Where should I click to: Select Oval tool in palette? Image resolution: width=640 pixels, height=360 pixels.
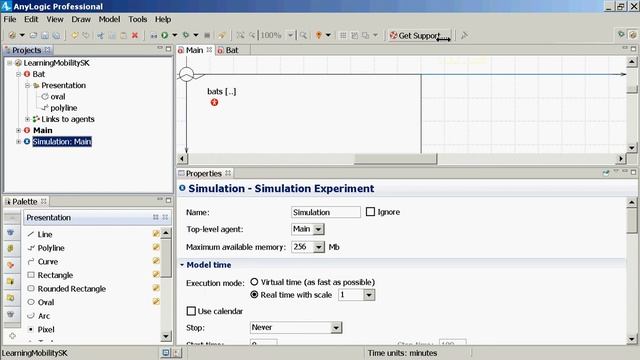(x=46, y=302)
